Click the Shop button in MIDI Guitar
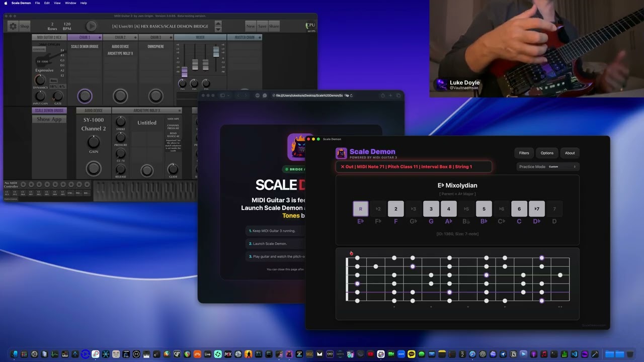 tap(24, 26)
